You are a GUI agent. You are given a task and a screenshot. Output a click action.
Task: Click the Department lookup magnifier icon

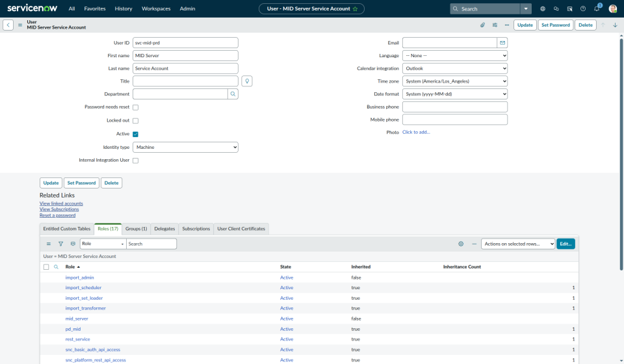[x=233, y=94]
